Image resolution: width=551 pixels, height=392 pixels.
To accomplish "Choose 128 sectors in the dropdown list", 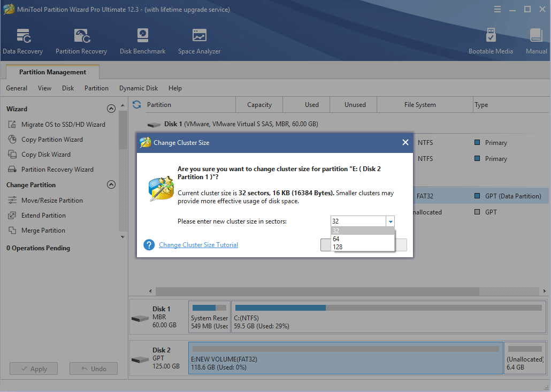I will coord(338,247).
